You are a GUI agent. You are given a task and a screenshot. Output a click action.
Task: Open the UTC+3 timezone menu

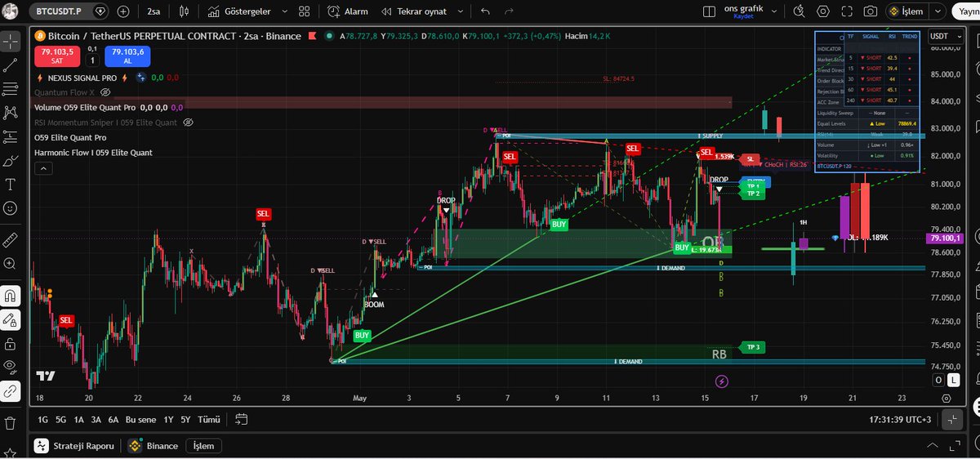pos(901,419)
